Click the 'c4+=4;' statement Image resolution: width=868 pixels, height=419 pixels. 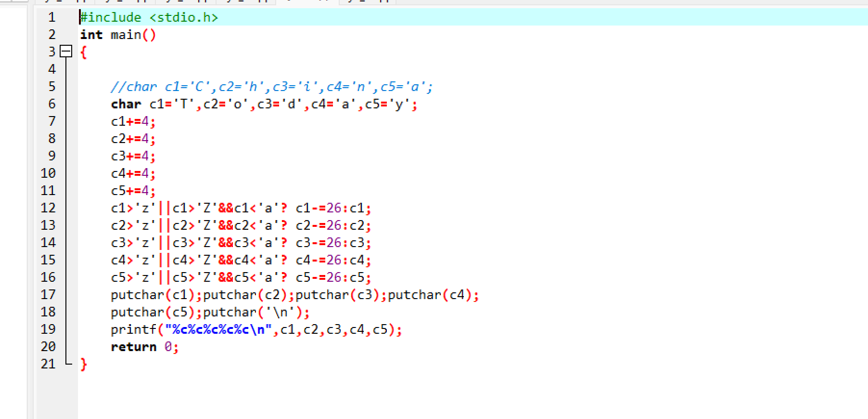(x=133, y=173)
